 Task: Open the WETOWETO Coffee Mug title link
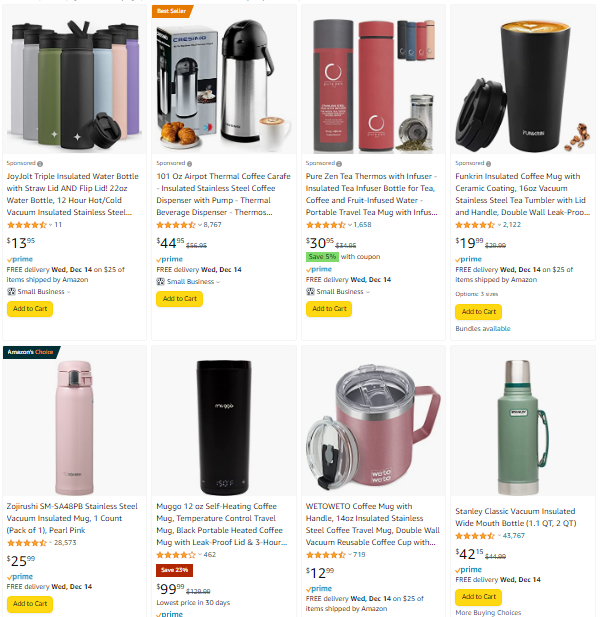click(372, 524)
